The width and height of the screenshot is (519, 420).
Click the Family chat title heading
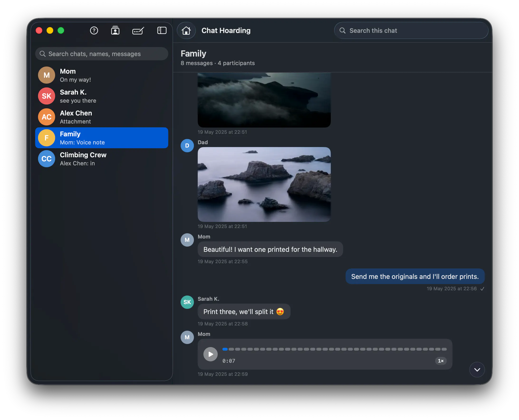coord(193,53)
